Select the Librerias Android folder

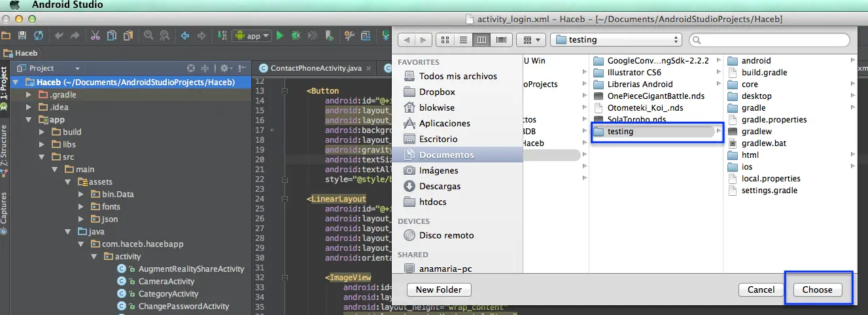(x=655, y=84)
